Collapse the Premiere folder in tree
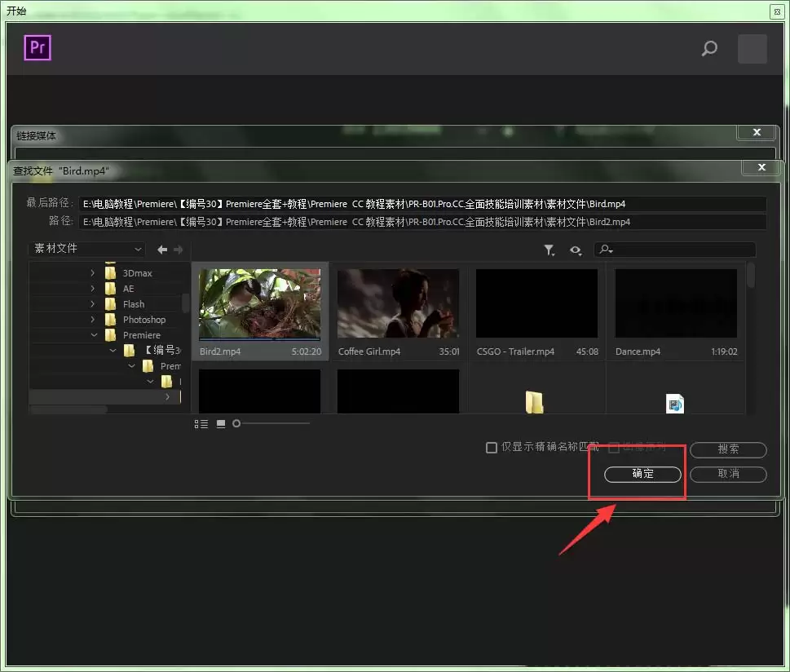790x672 pixels. (x=94, y=334)
